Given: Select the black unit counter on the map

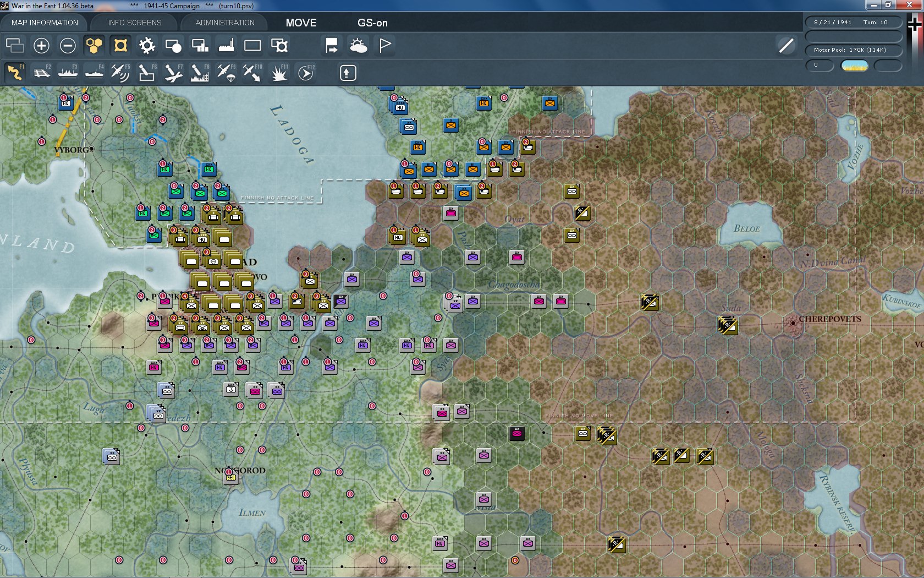Looking at the screenshot, I should click(516, 433).
